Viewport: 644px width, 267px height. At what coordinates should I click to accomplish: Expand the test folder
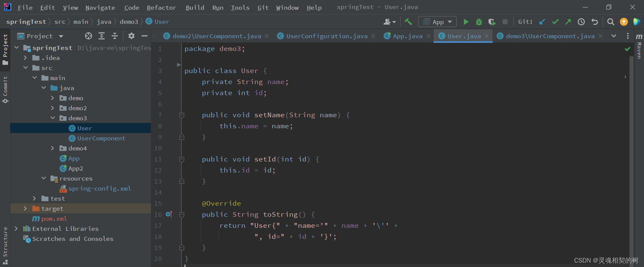(x=35, y=198)
